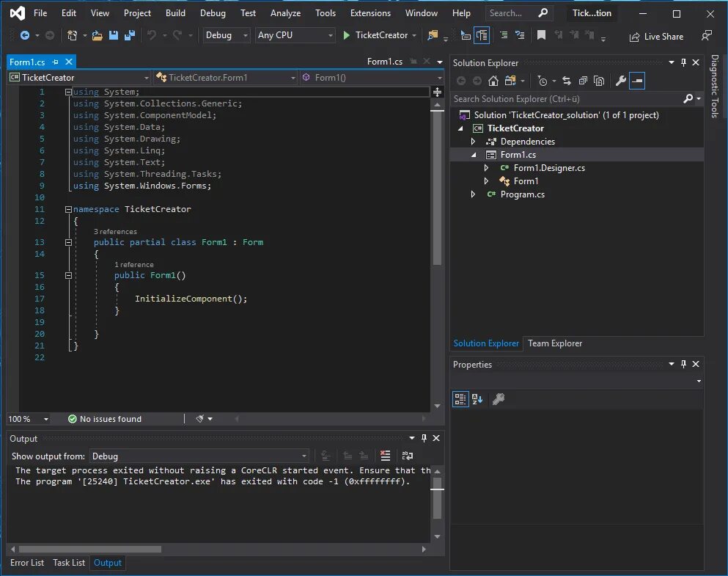Screen dimensions: 728x576
Task: Open the Any CPU platform dropdown
Action: point(295,35)
